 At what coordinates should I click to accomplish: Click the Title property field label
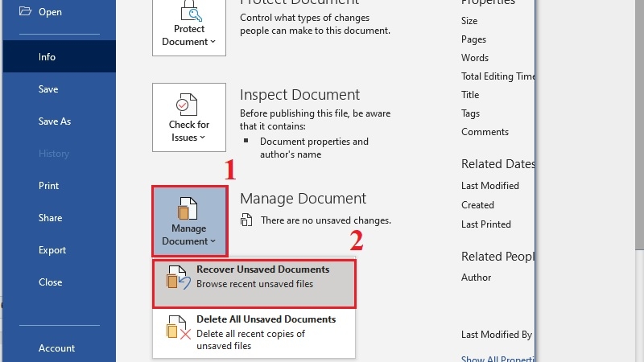[x=470, y=95]
